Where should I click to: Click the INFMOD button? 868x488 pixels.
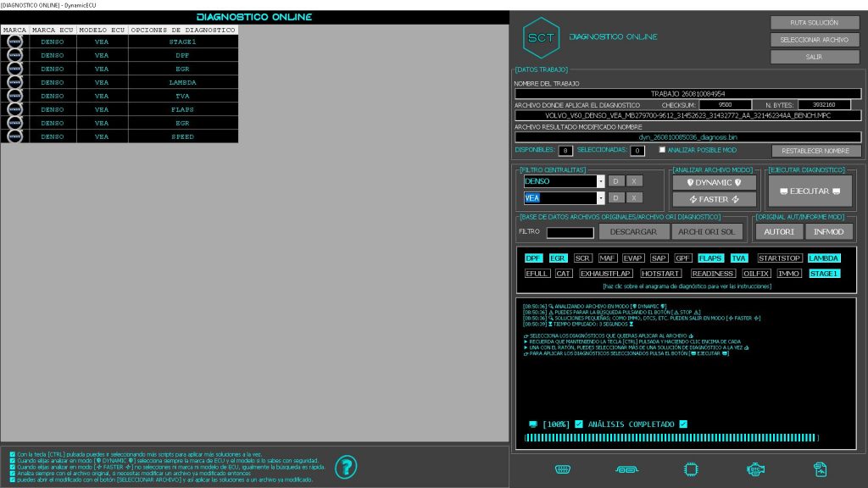click(829, 232)
